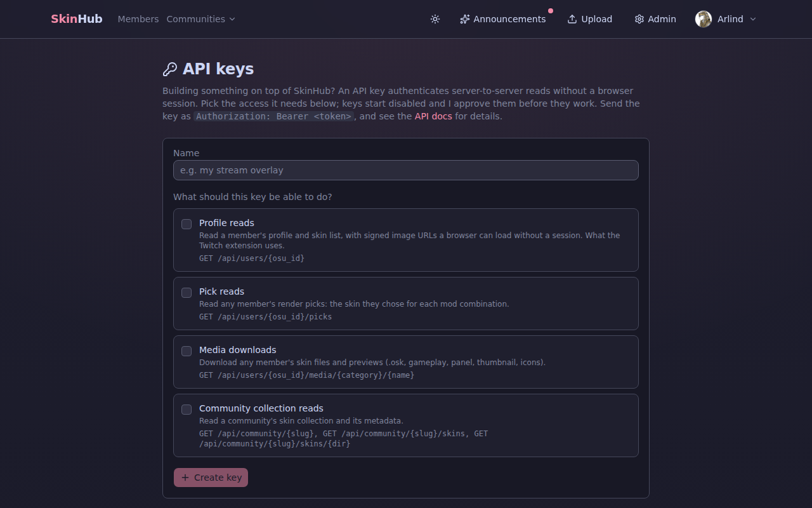Click the Profile reads label
812x508 pixels.
226,223
